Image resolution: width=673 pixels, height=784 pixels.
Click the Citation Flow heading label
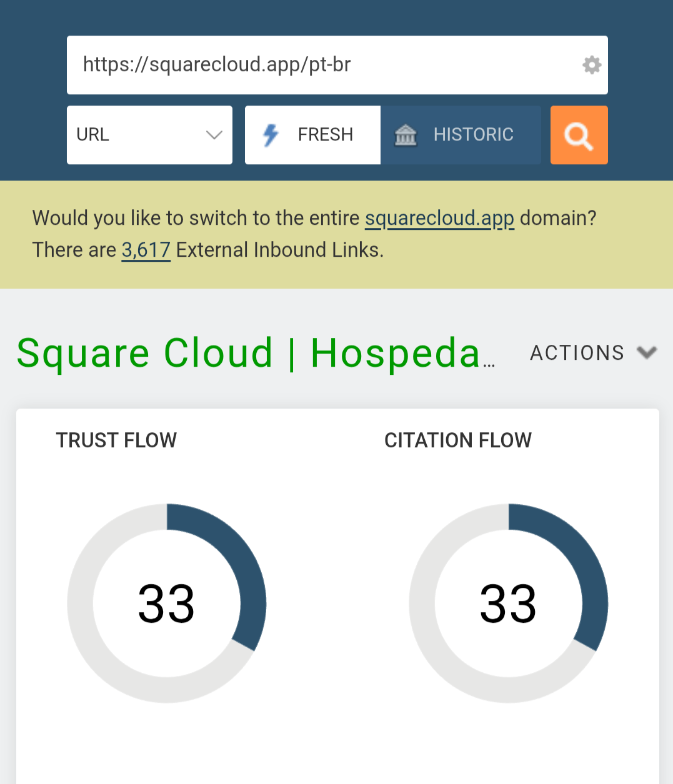tap(457, 440)
